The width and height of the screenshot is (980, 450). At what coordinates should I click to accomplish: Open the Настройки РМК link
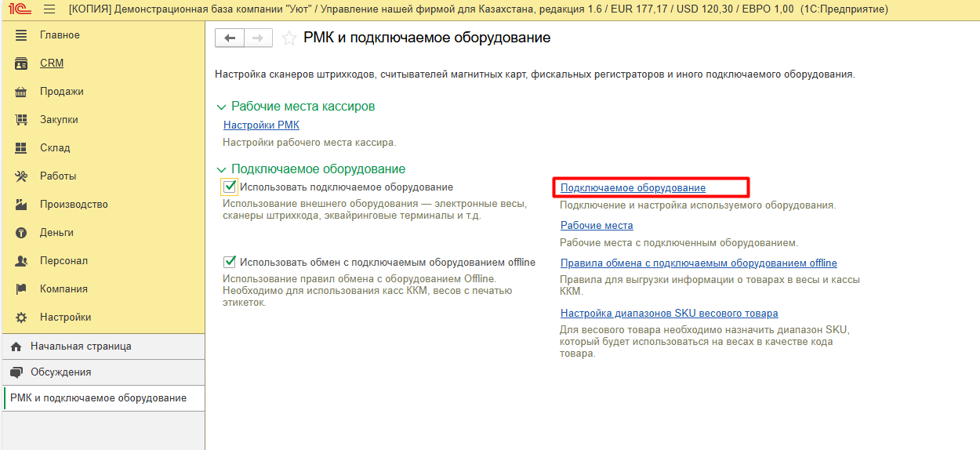(x=261, y=125)
